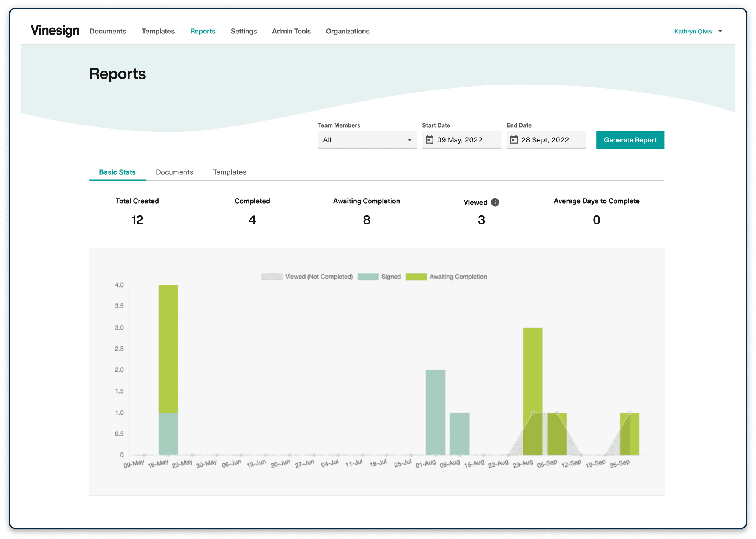Viewport: 756px width, 539px height.
Task: Click the calendar icon showing 28 Sept 2022
Action: 514,140
